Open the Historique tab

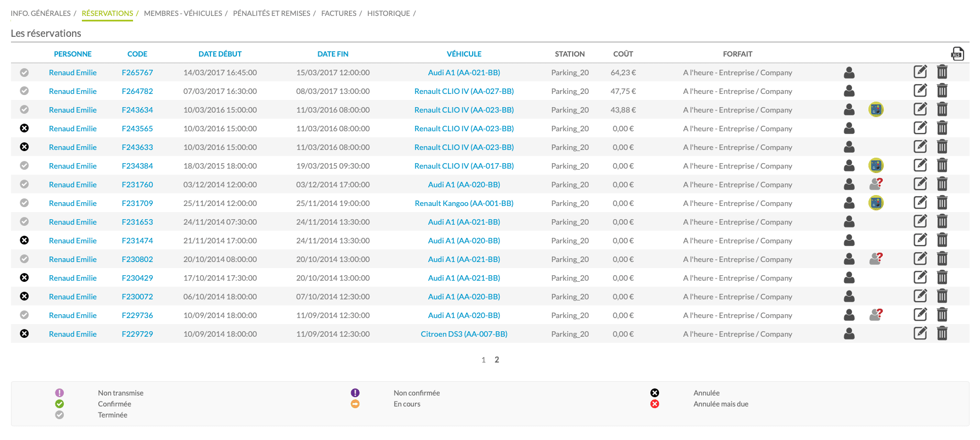(x=389, y=13)
